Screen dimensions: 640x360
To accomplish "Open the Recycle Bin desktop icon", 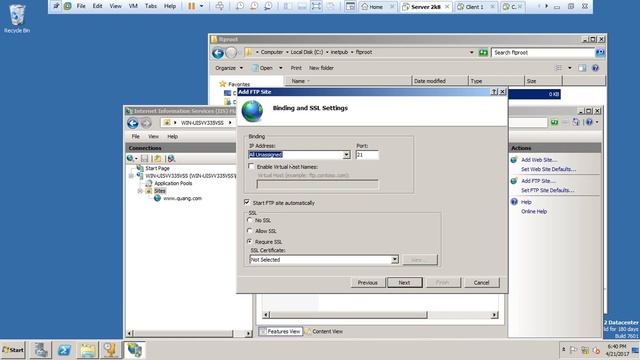I will [x=17, y=18].
